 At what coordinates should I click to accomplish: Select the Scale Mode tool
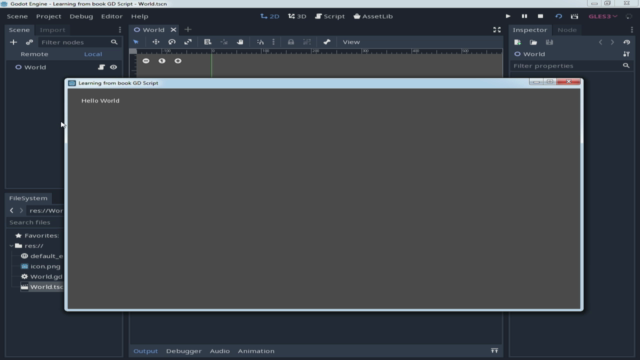click(x=188, y=42)
